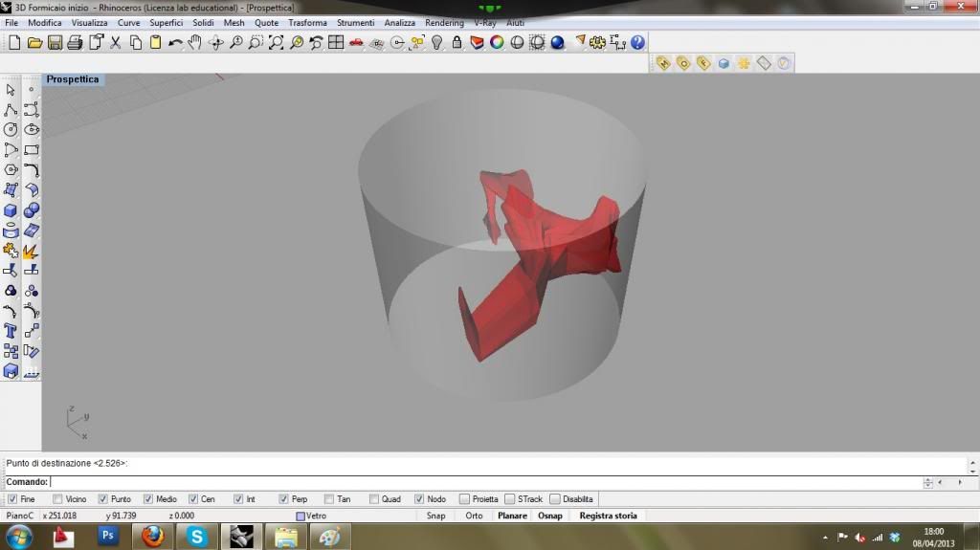This screenshot has width=980, height=550.
Task: Select the Rotate view tool
Action: pyautogui.click(x=216, y=42)
